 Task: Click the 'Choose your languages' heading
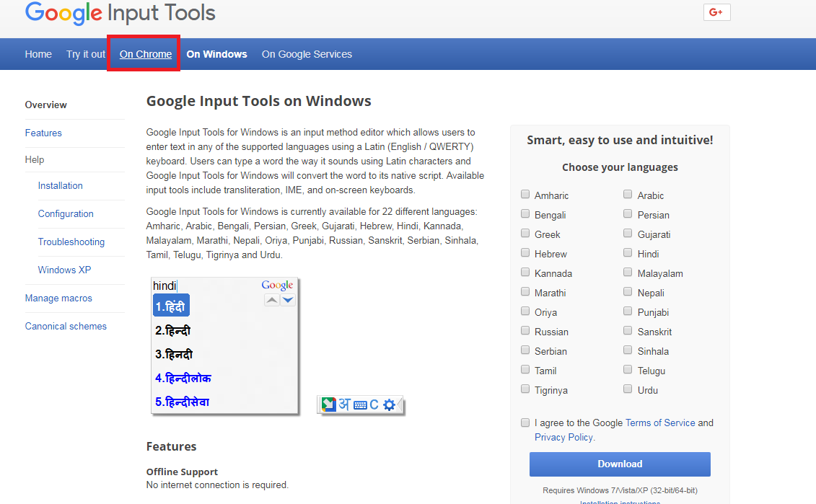[x=620, y=167]
